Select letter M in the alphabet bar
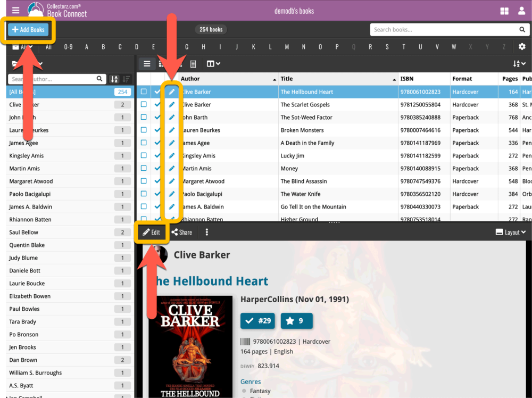This screenshot has height=398, width=532. [x=287, y=47]
